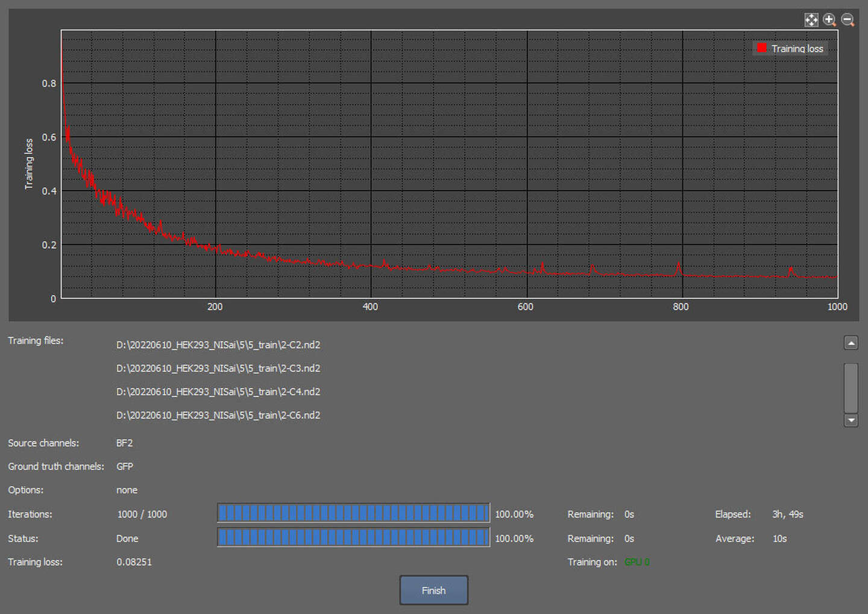Click the BF2 source channel value
This screenshot has width=868, height=614.
coord(124,443)
